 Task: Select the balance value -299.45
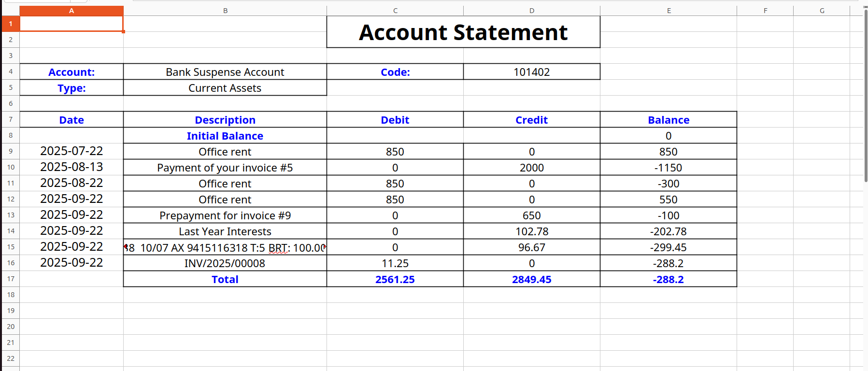point(669,247)
